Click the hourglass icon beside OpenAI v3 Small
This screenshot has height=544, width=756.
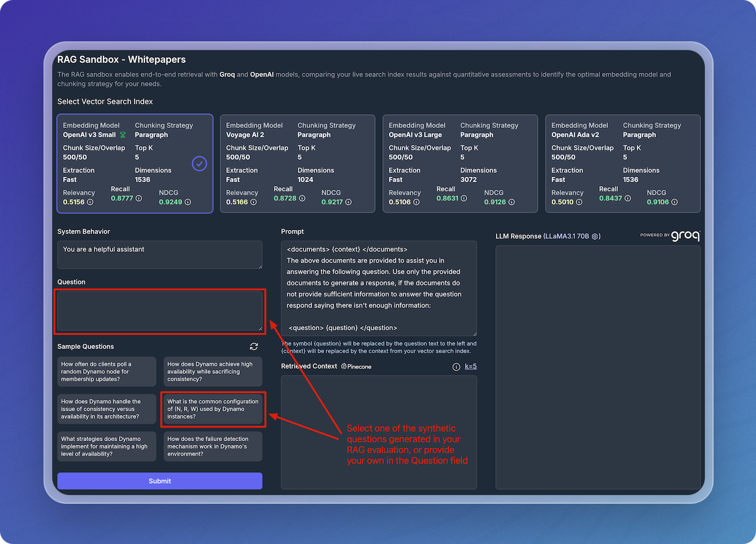[123, 135]
